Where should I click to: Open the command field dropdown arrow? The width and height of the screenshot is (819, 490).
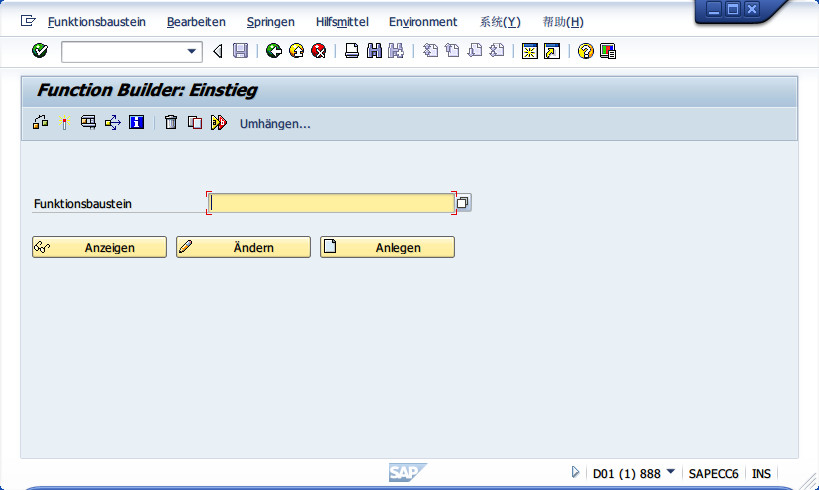[192, 51]
